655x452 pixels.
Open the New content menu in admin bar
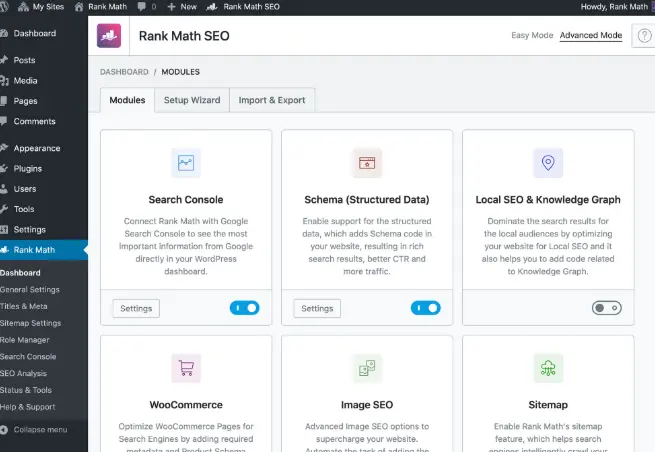(x=182, y=7)
